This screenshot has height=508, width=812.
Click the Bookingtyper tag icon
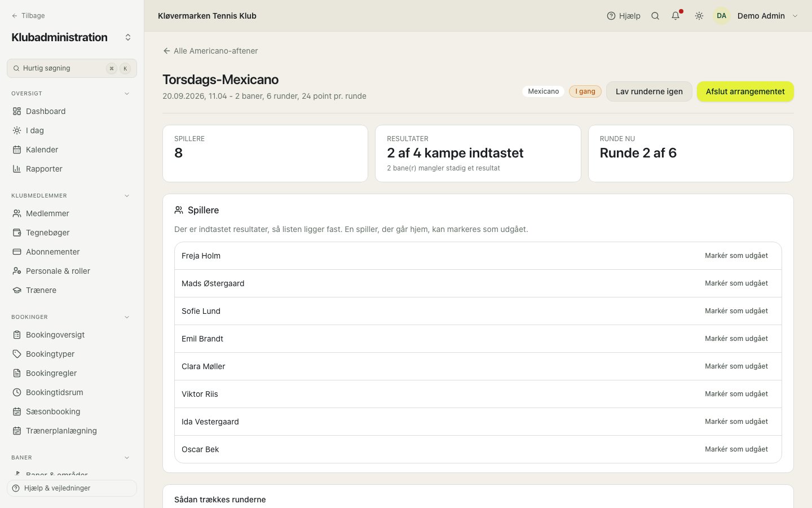pyautogui.click(x=17, y=354)
